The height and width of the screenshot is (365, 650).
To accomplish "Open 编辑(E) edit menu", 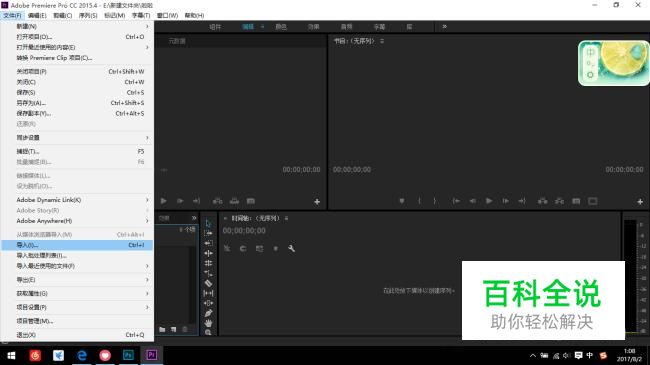I will coord(37,15).
